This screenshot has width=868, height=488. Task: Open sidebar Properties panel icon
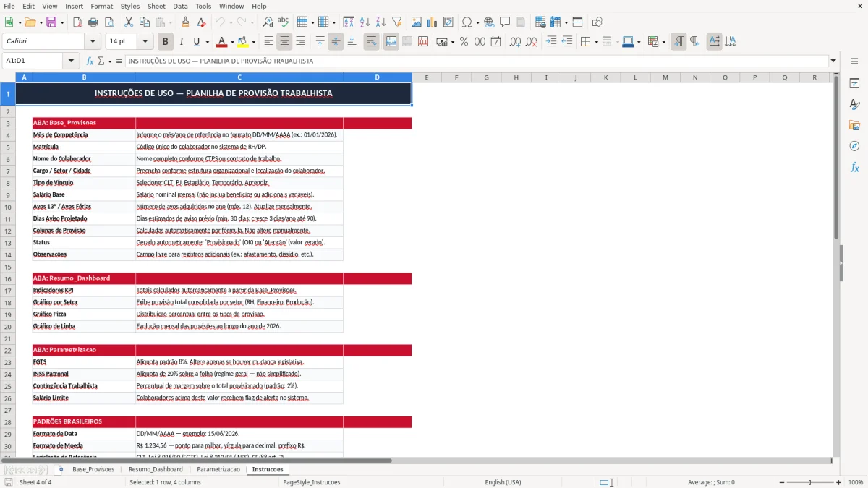tap(854, 84)
